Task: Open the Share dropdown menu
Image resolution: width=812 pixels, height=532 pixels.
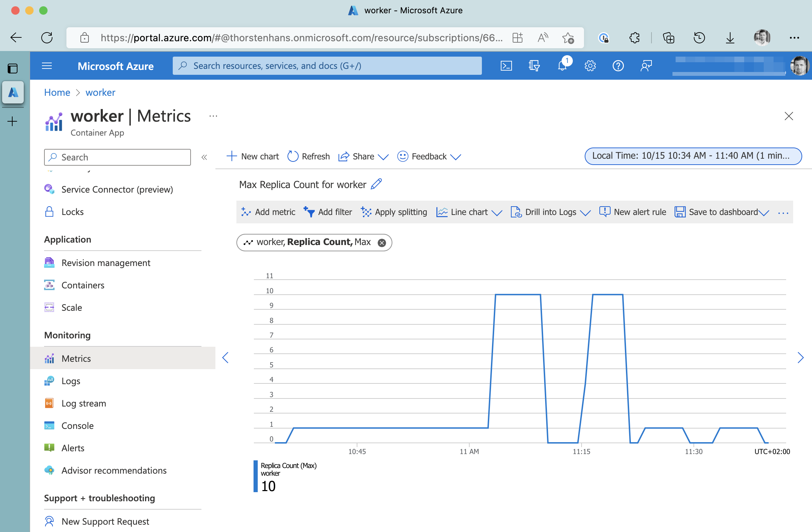Action: point(364,156)
